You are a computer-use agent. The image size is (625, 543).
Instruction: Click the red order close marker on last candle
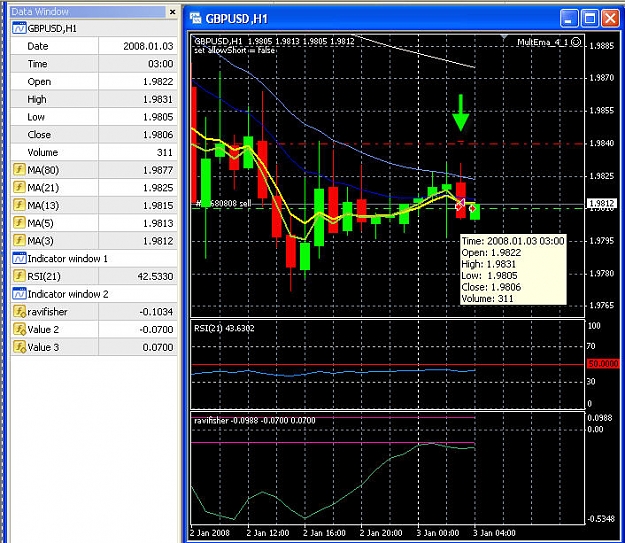click(x=472, y=208)
